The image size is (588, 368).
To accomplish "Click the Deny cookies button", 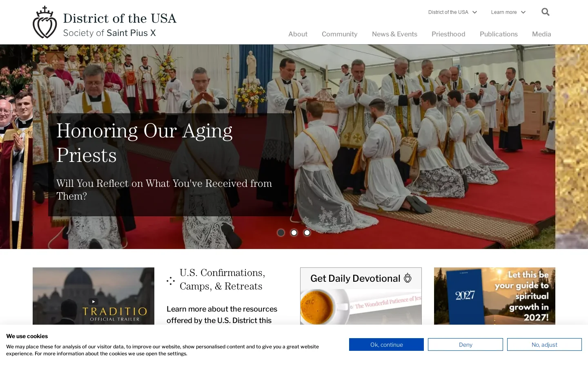I will [465, 345].
